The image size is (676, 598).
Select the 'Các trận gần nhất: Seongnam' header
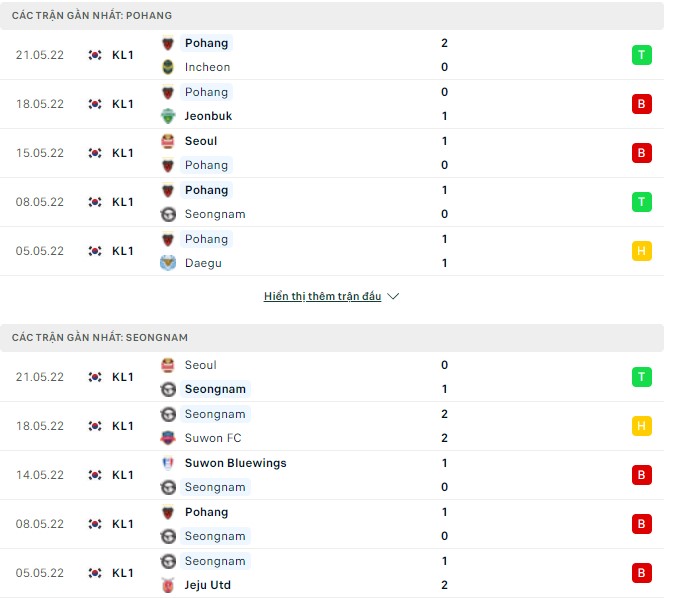coord(100,338)
